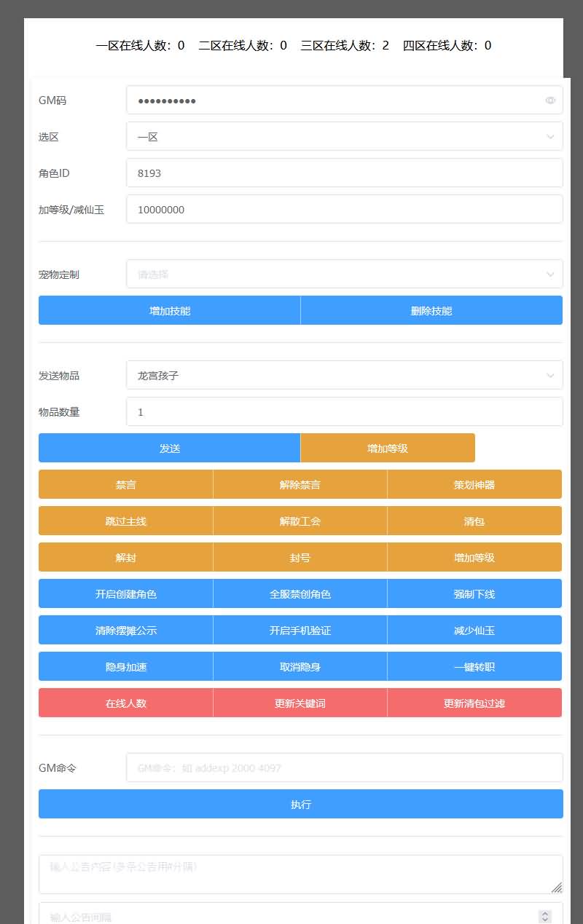Click the blue 发送 button
This screenshot has height=924, width=583.
pos(169,449)
